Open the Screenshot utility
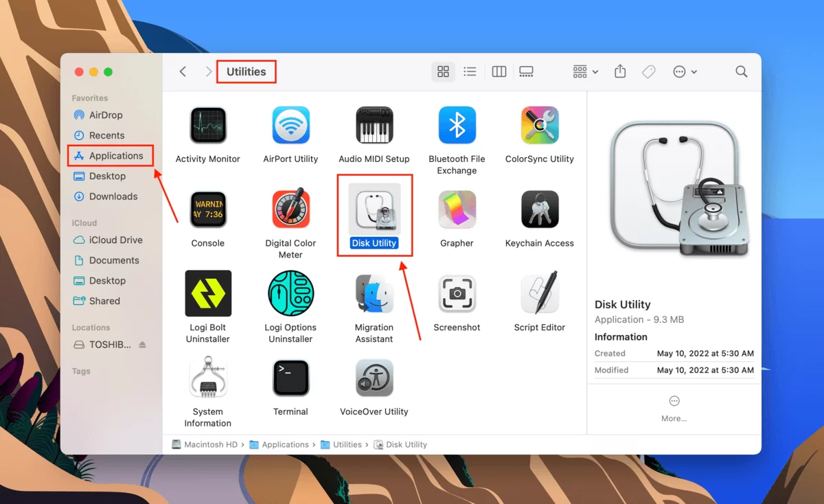 tap(457, 293)
